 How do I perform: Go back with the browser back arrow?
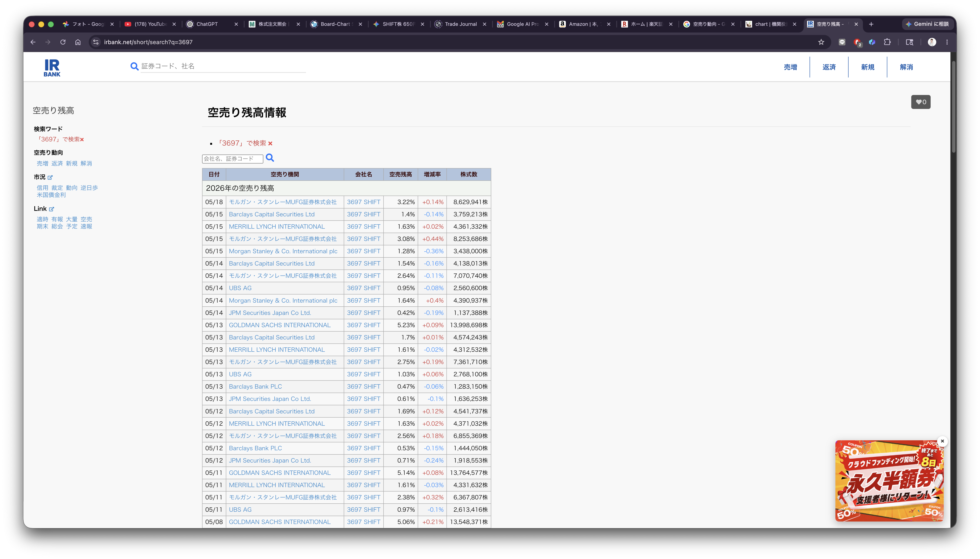(33, 42)
